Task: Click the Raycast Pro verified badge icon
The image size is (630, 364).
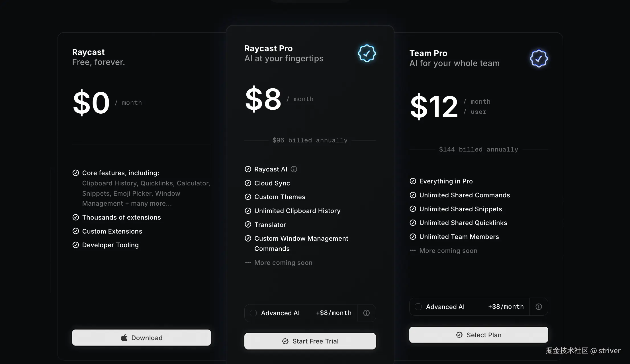Action: (367, 53)
